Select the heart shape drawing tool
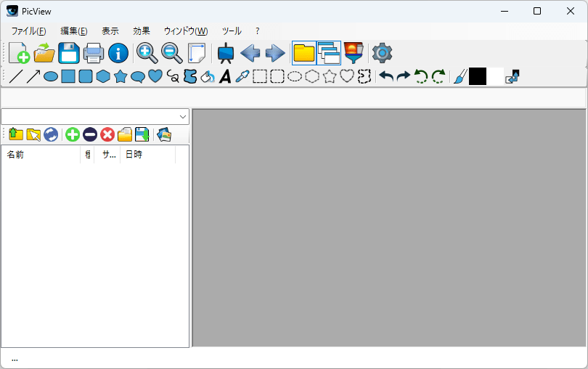588x369 pixels. click(155, 76)
